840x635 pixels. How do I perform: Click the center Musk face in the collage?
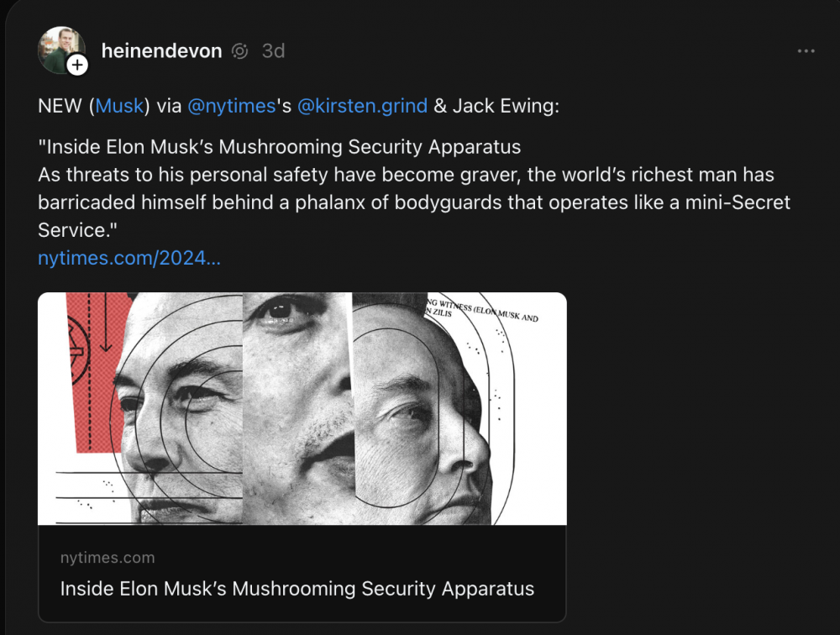298,407
